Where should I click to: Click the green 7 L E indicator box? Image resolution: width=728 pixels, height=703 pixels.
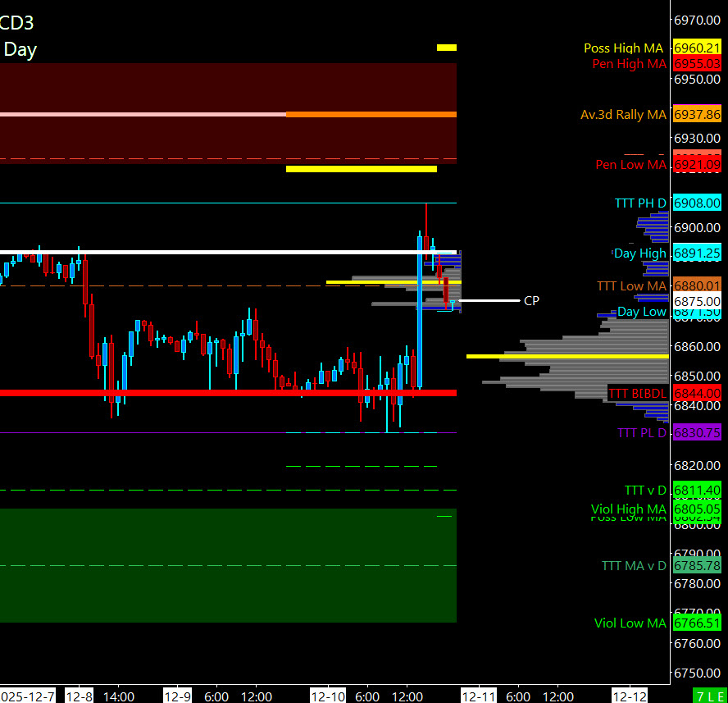709,696
